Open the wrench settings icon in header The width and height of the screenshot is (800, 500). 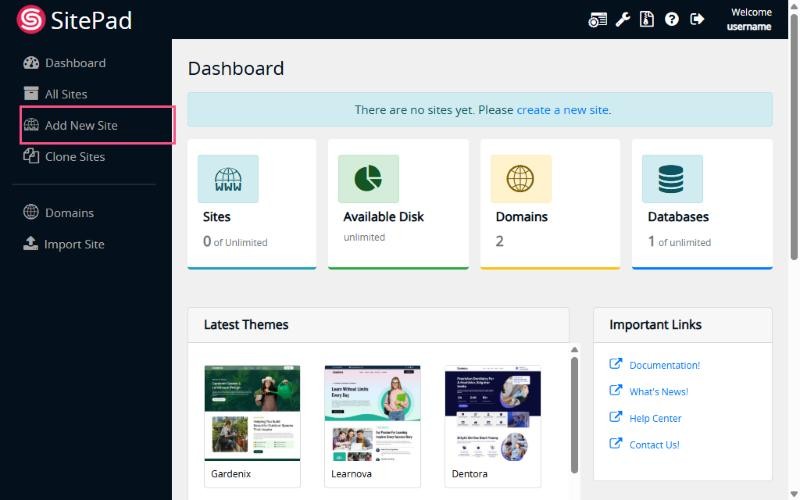[622, 19]
